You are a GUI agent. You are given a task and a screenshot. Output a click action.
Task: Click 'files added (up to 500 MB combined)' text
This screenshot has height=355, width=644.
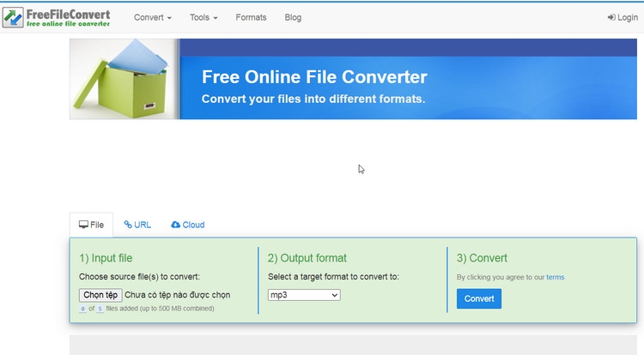pos(161,309)
